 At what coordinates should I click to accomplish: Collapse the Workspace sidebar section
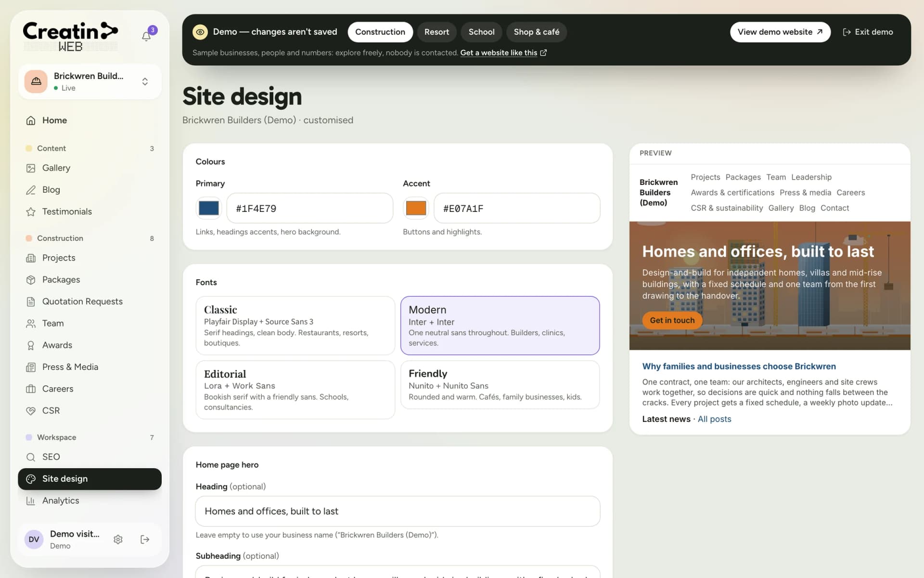(90, 437)
